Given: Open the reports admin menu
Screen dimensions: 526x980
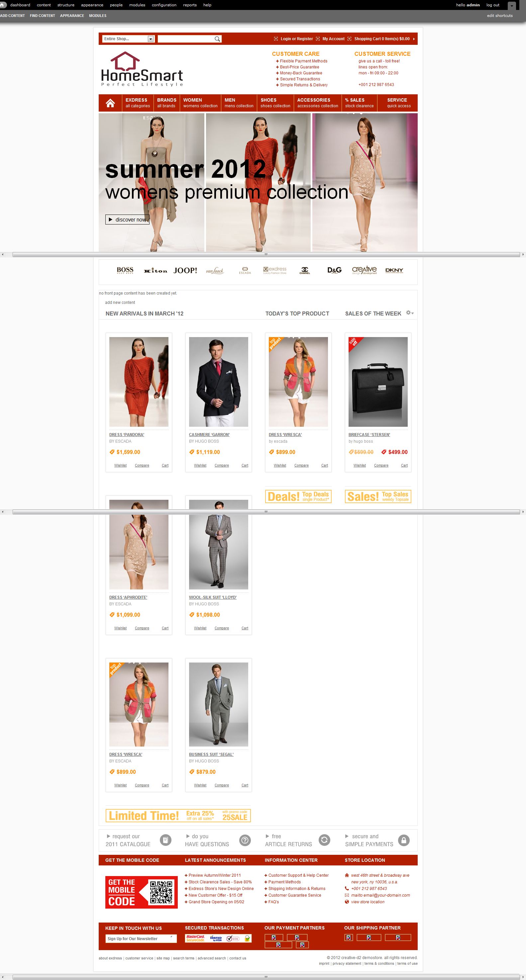Looking at the screenshot, I should click(x=190, y=5).
